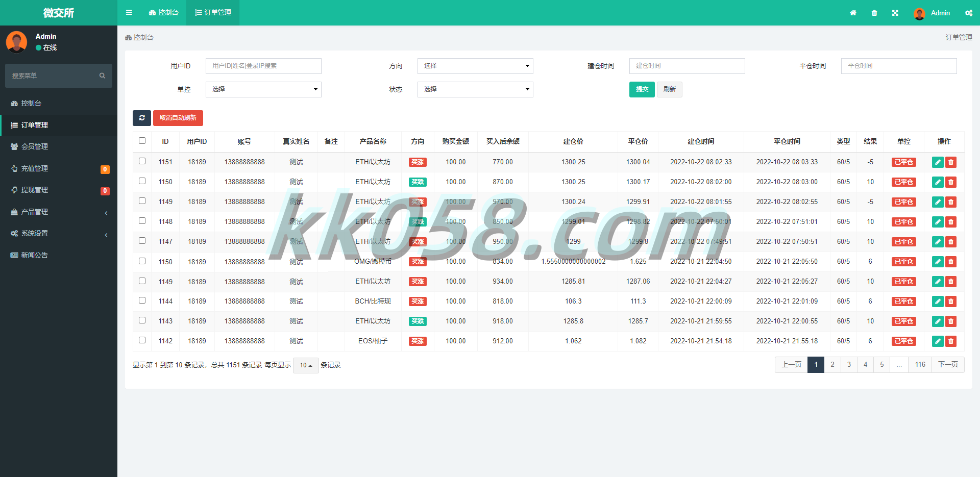Image resolution: width=980 pixels, height=477 pixels.
Task: Click the trash cache icon in top bar
Action: tap(874, 13)
